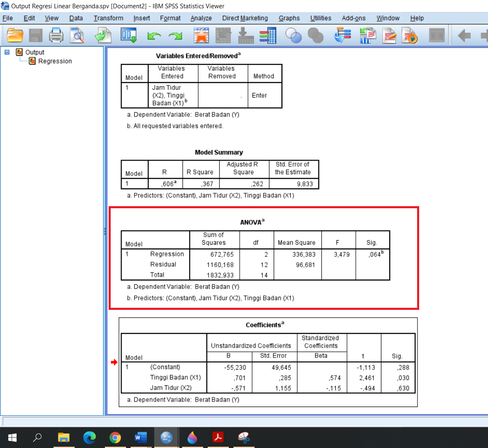
Task: Collapse the Output outline node
Action: click(6, 52)
